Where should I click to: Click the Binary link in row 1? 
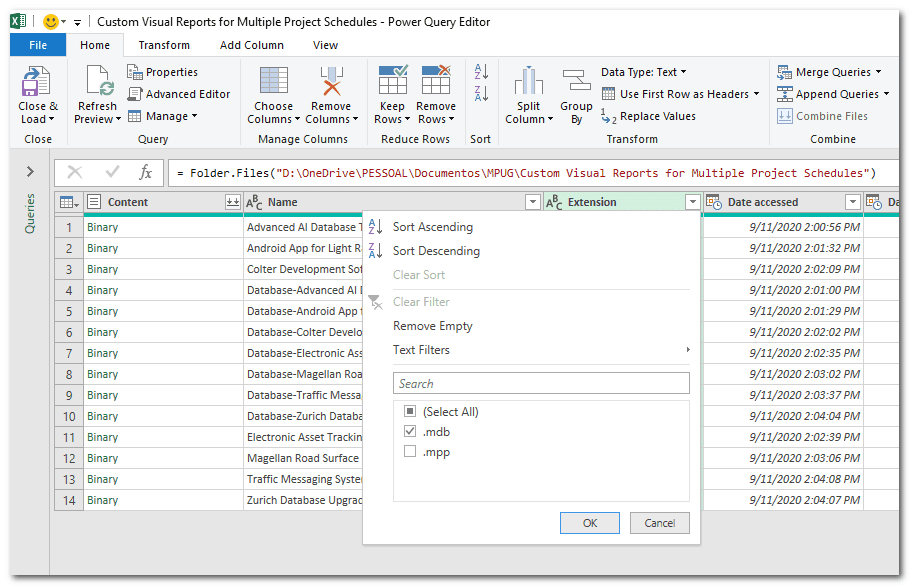coord(103,227)
